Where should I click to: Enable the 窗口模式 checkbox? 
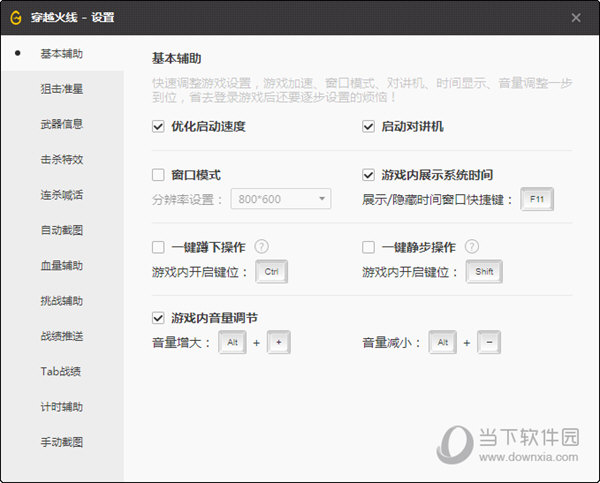(x=158, y=175)
